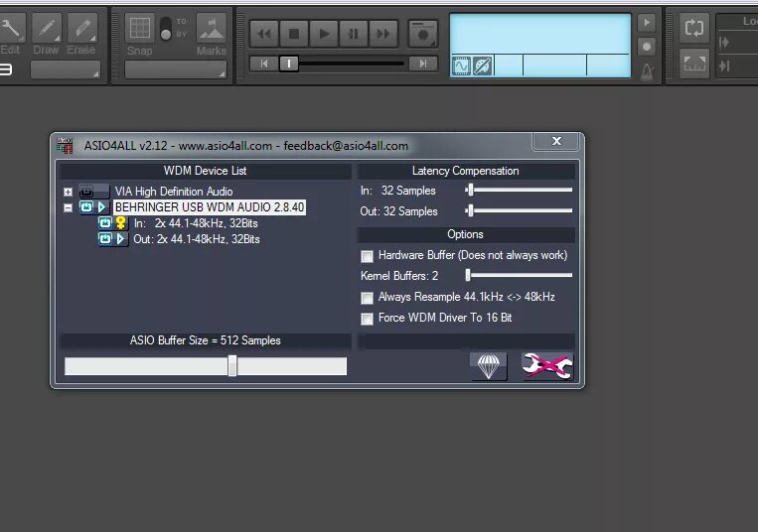Click crossed wrench simple mode button
758x532 pixels.
pos(547,366)
